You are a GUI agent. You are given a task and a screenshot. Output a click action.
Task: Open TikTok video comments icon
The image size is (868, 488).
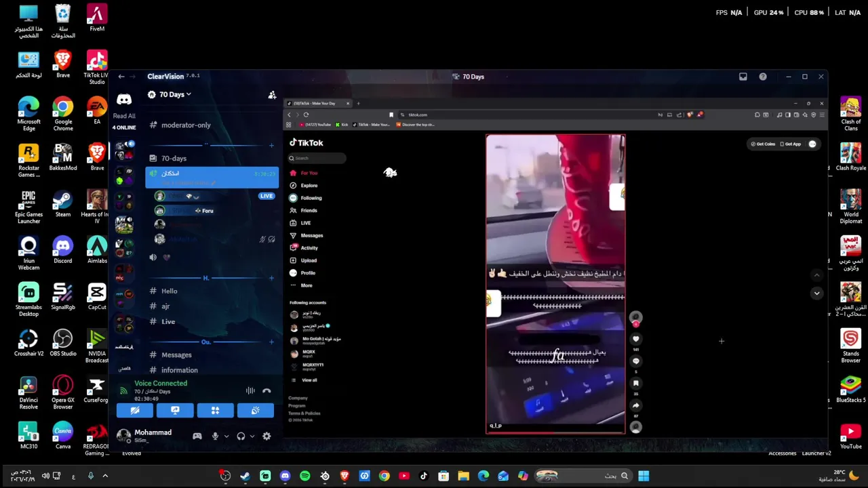coord(635,361)
